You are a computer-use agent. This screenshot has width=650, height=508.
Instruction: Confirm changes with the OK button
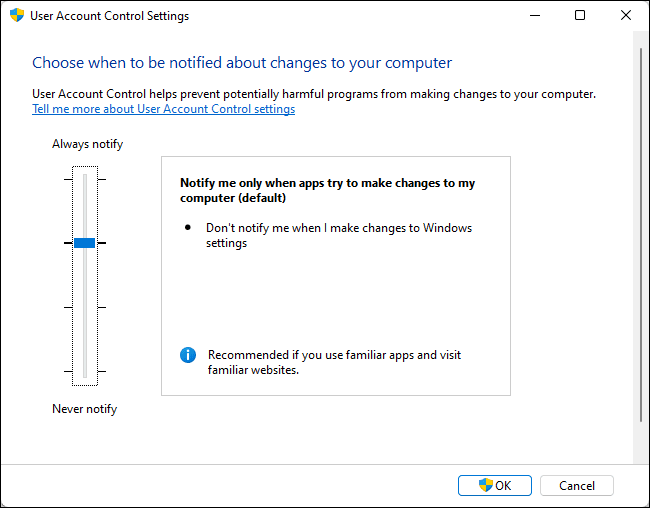[495, 485]
